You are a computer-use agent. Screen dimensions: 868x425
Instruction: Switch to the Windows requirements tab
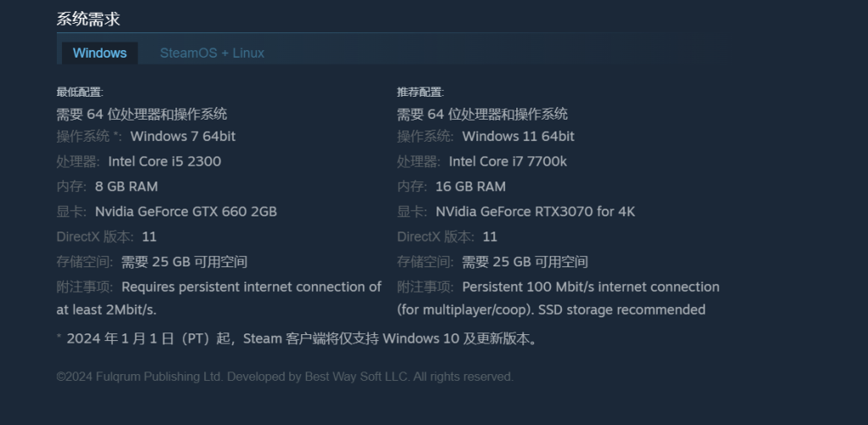pos(100,53)
